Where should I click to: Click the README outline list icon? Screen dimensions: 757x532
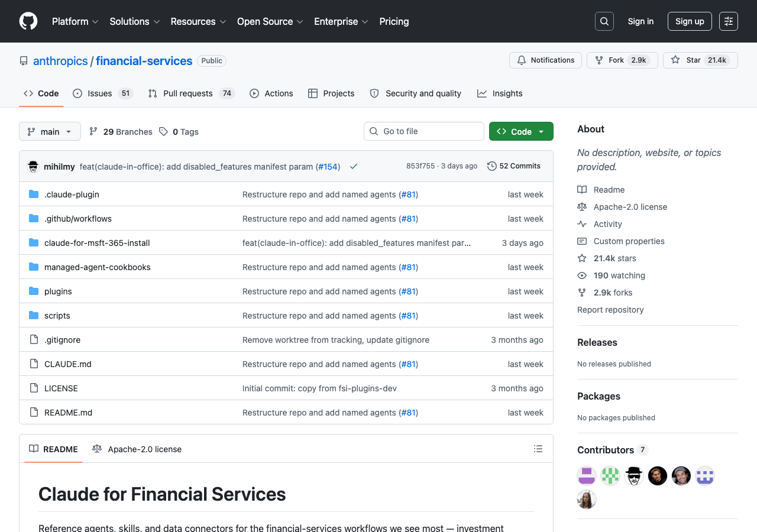point(538,449)
